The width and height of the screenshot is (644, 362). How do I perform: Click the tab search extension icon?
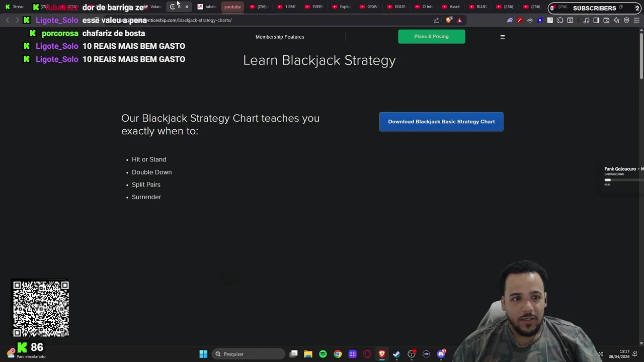(x=570, y=20)
